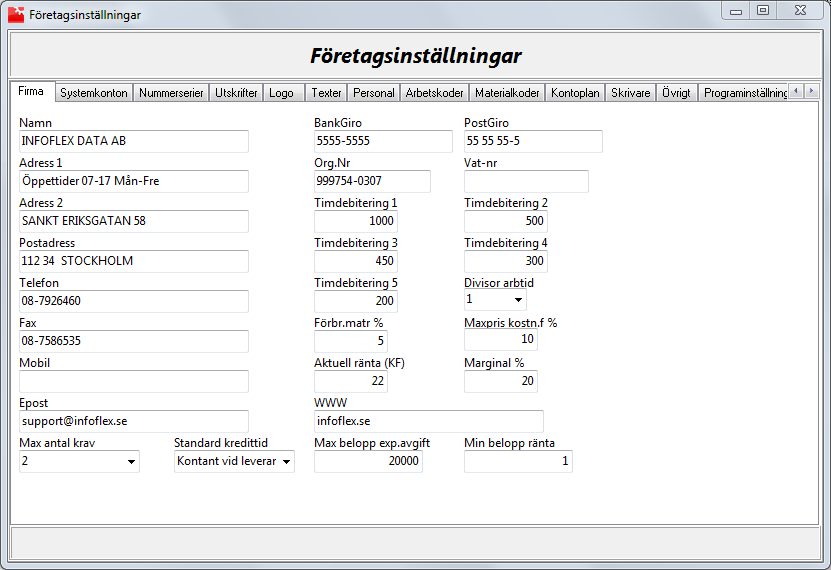Click the Timdebitering 4 field
The height and width of the screenshot is (570, 831).
click(506, 261)
